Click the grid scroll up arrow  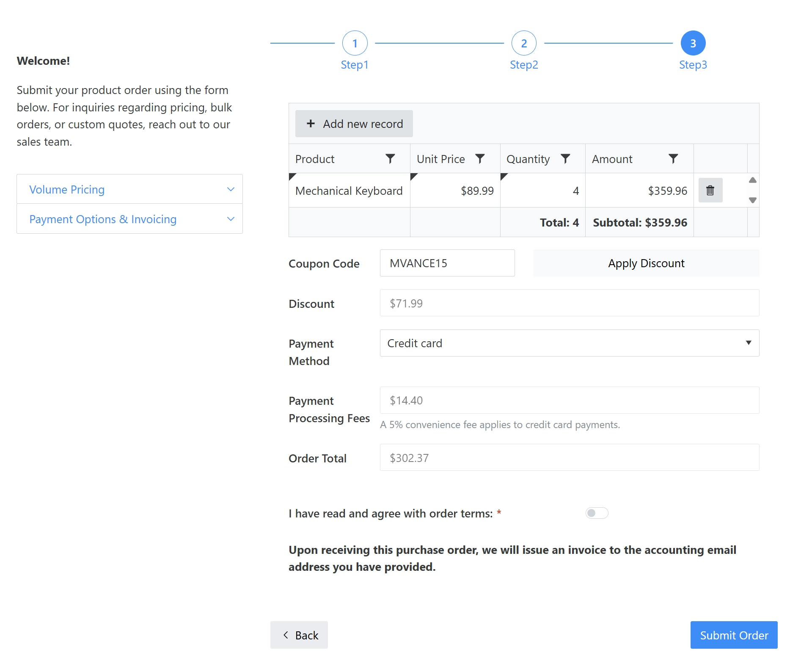(x=752, y=180)
